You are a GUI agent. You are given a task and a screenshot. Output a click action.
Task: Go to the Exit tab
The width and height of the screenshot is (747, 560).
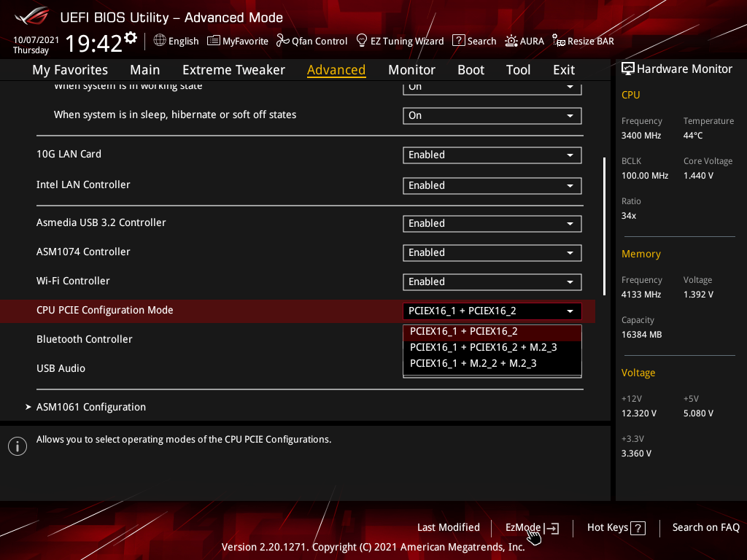point(564,70)
